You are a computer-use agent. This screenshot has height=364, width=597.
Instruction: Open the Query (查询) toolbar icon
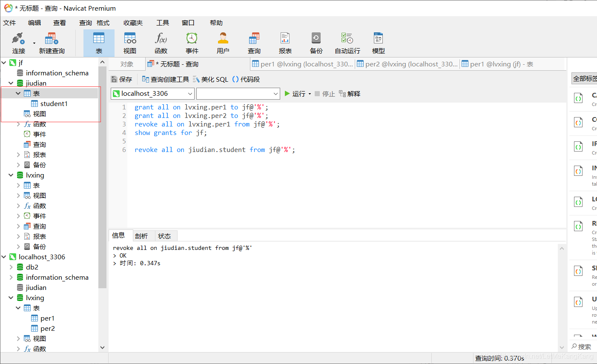tap(254, 43)
